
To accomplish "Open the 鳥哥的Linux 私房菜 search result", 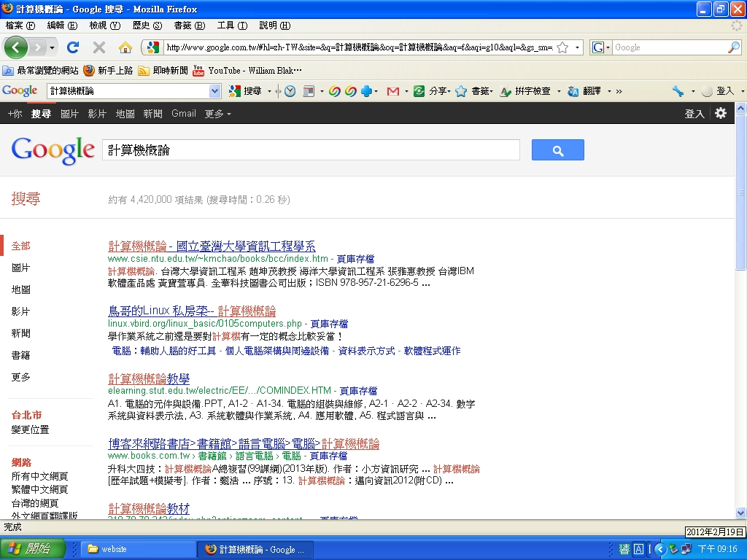I will click(192, 311).
